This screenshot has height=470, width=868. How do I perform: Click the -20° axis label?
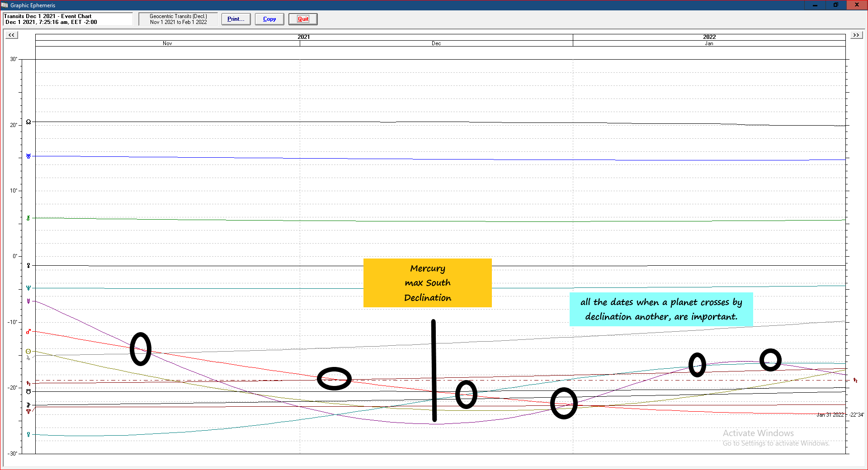(13, 388)
